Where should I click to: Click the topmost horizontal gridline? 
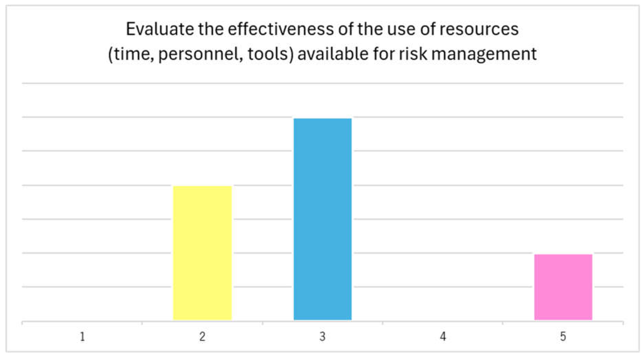coord(323,83)
